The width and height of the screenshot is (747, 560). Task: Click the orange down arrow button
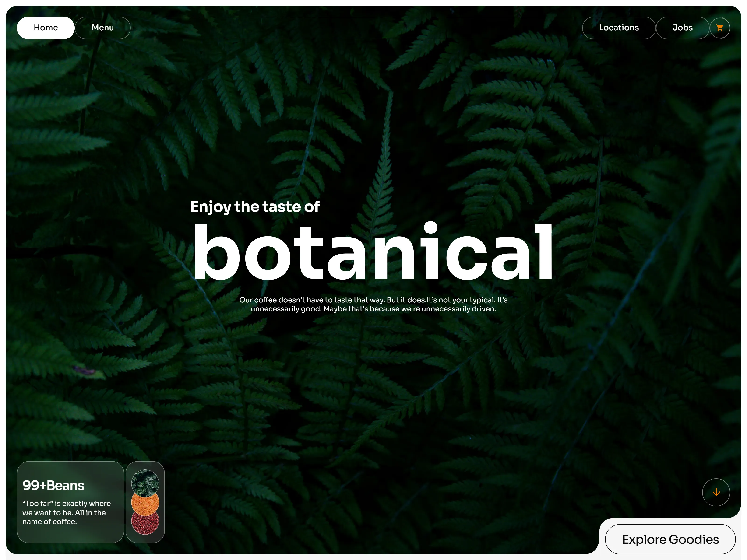716,492
